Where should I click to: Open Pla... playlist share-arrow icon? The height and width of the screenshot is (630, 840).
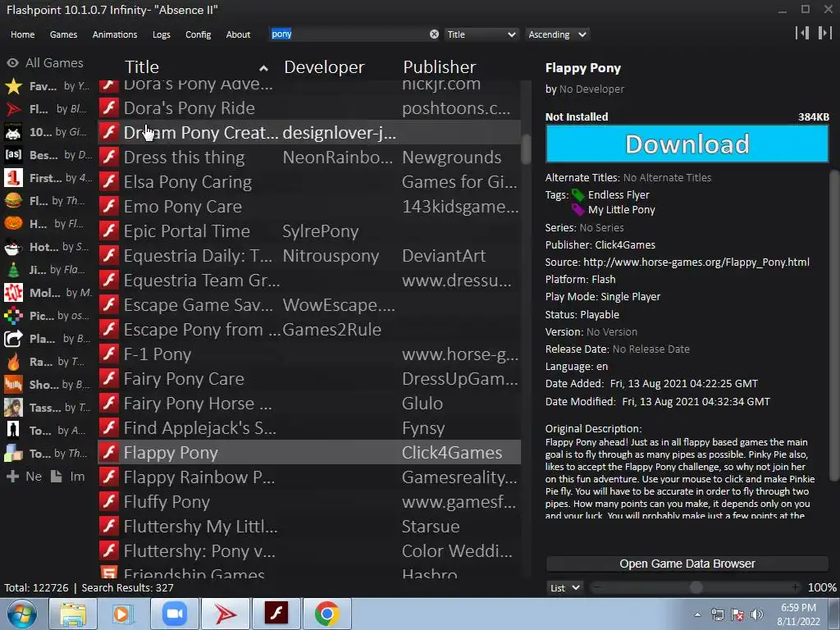pyautogui.click(x=13, y=339)
